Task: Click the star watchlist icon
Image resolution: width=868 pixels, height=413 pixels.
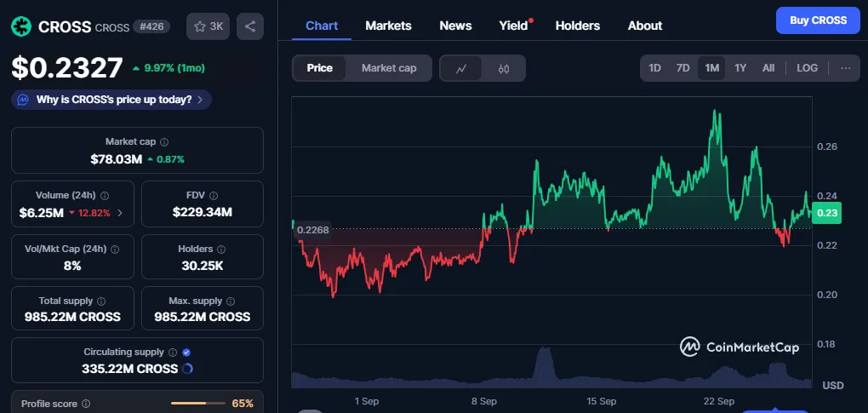Action: click(200, 26)
